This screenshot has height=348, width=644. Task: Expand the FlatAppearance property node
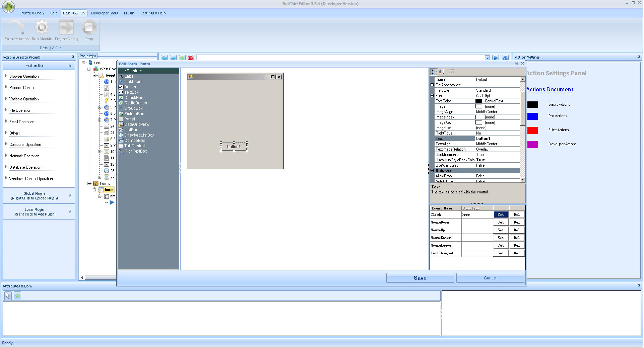pos(432,85)
